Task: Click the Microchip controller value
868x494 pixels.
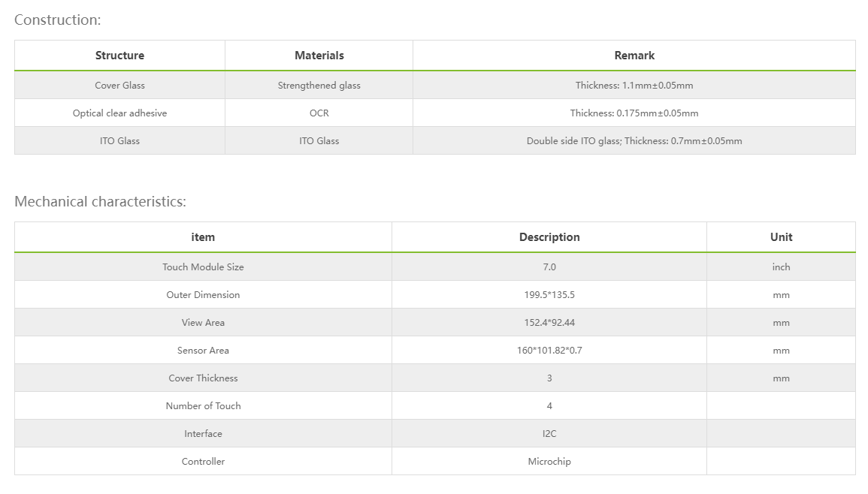Action: (x=549, y=462)
